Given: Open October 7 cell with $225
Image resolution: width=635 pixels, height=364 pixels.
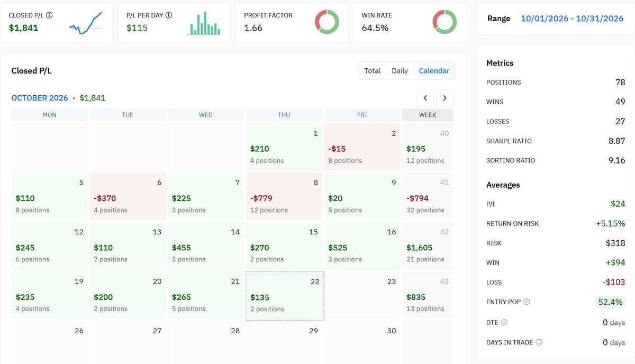Looking at the screenshot, I should pos(206,196).
